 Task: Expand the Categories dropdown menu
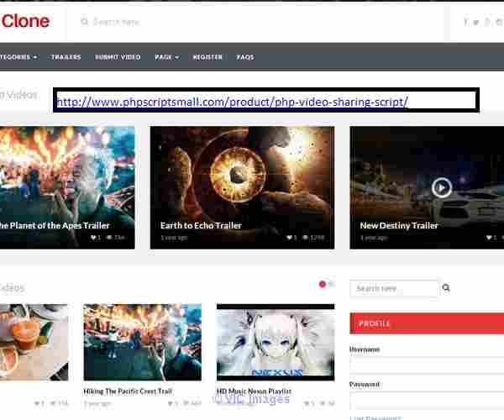click(x=18, y=57)
